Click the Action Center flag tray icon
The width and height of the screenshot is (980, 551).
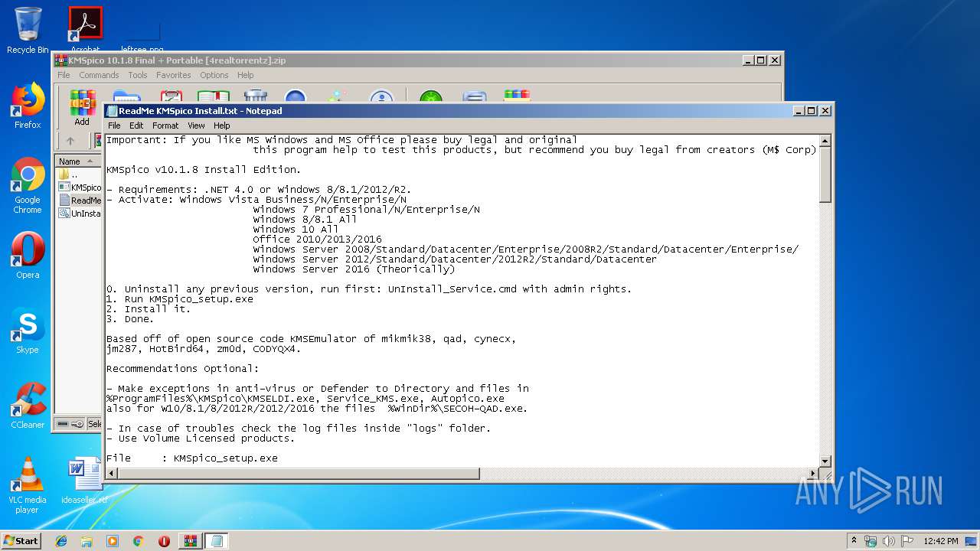(x=907, y=541)
